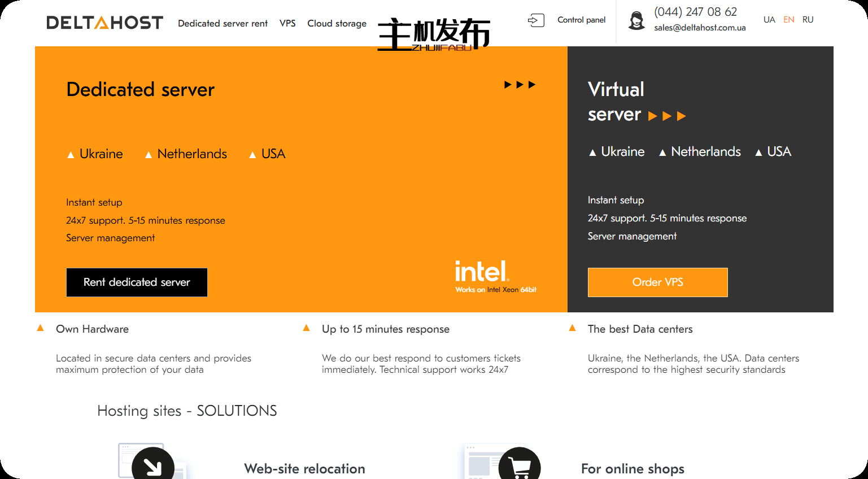The width and height of the screenshot is (868, 479).
Task: Click the Dedicated server heading
Action: click(x=141, y=89)
